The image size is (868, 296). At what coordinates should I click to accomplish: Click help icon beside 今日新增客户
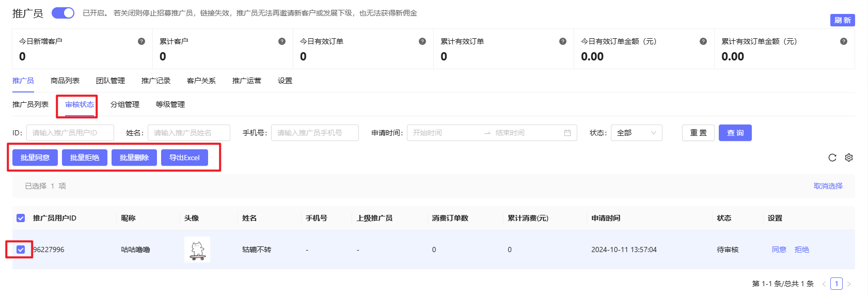(141, 41)
